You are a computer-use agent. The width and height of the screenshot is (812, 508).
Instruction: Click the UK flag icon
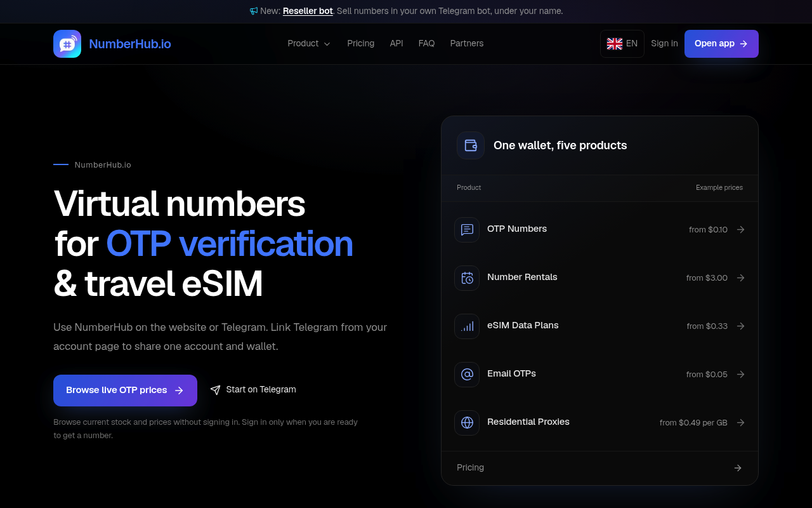pyautogui.click(x=615, y=44)
